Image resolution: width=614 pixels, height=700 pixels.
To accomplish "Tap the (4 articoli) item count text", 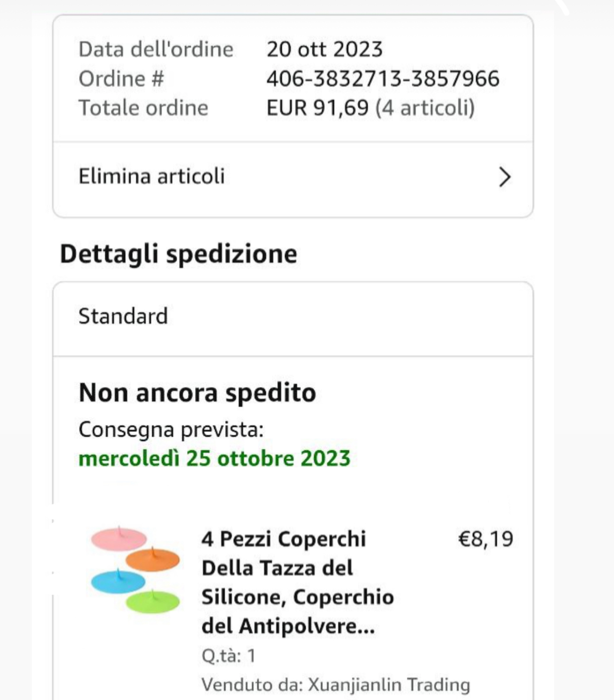I will coord(425,108).
